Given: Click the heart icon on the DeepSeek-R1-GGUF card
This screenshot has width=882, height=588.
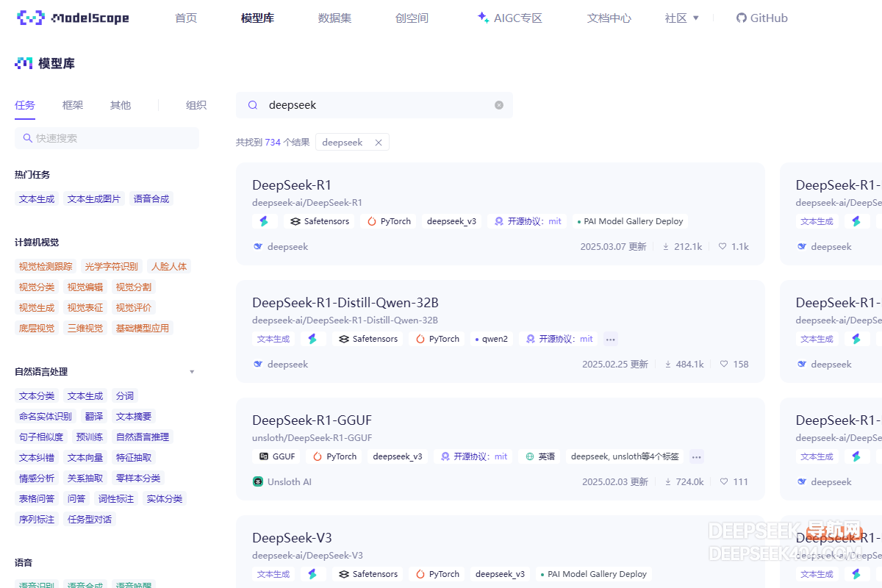Looking at the screenshot, I should [x=723, y=482].
